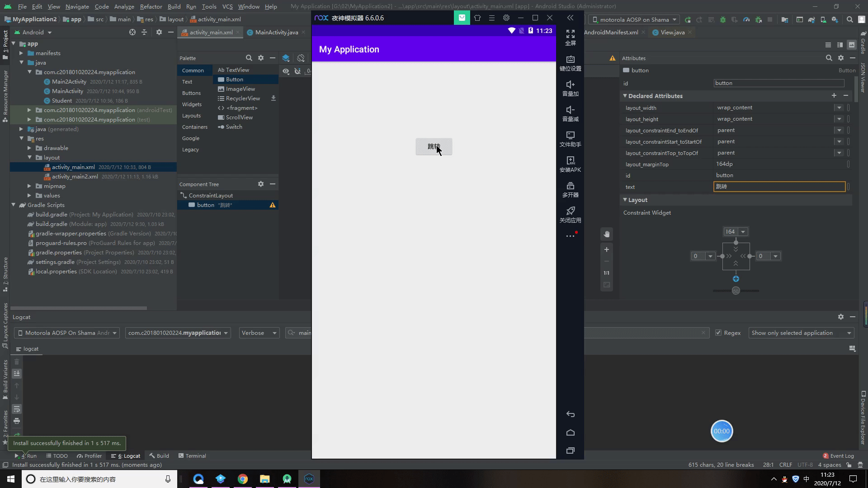
Task: Select the Navigate menu item
Action: coord(76,6)
